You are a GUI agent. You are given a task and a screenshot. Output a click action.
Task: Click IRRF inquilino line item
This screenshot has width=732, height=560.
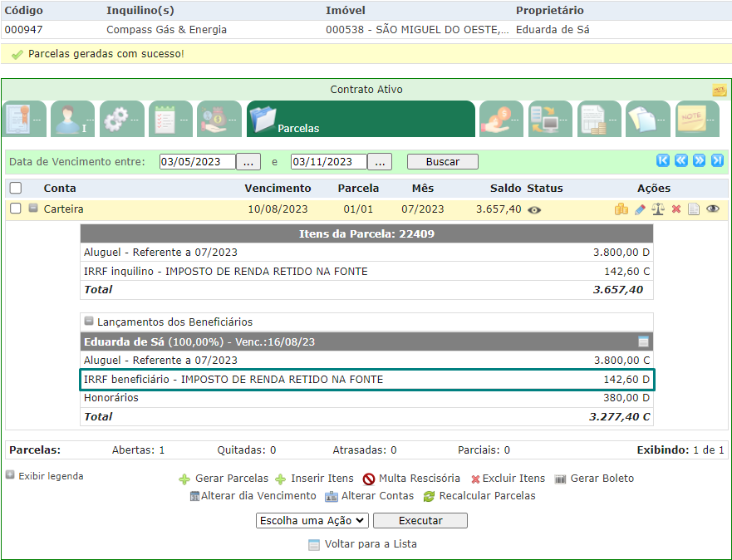(366, 271)
